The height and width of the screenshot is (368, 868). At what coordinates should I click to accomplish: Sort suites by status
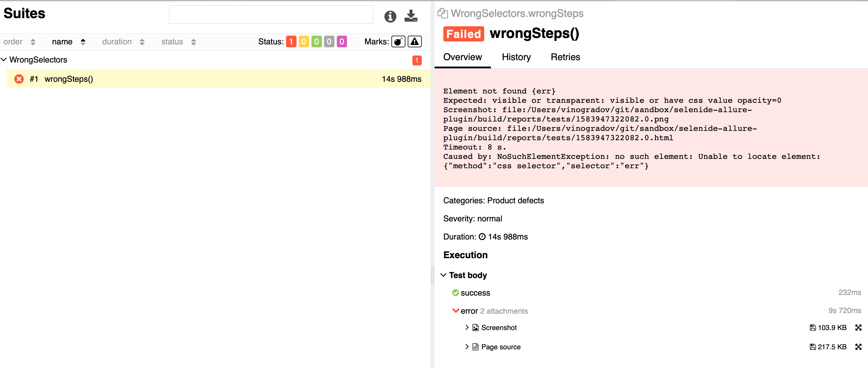(x=178, y=42)
